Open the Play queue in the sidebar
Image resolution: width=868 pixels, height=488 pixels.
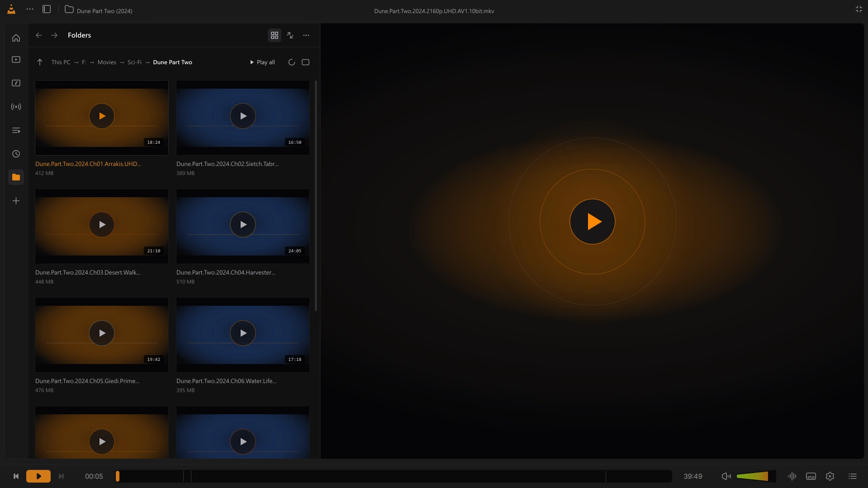pyautogui.click(x=16, y=130)
